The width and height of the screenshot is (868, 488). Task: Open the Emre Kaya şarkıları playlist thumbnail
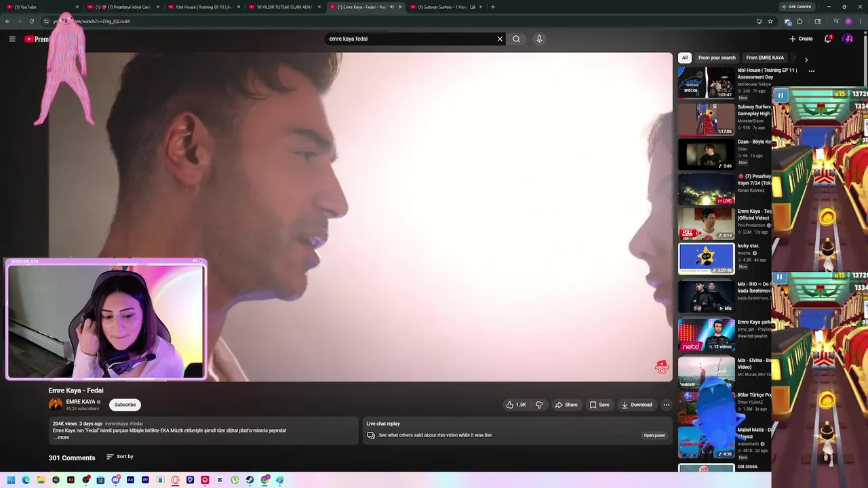707,335
